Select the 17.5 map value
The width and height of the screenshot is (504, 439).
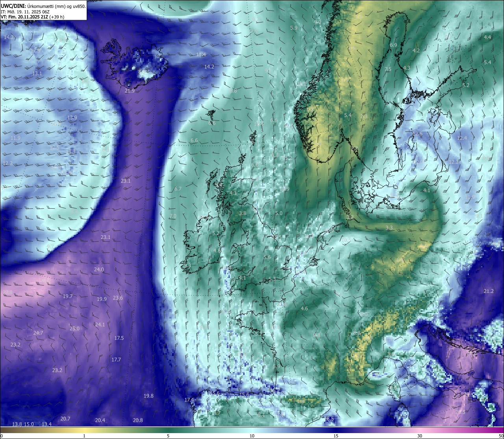(x=119, y=338)
